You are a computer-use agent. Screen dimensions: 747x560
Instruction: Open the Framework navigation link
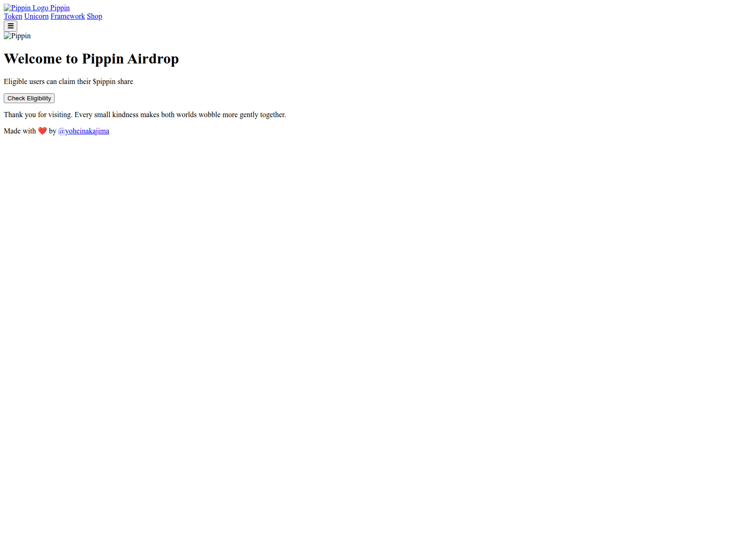point(68,16)
